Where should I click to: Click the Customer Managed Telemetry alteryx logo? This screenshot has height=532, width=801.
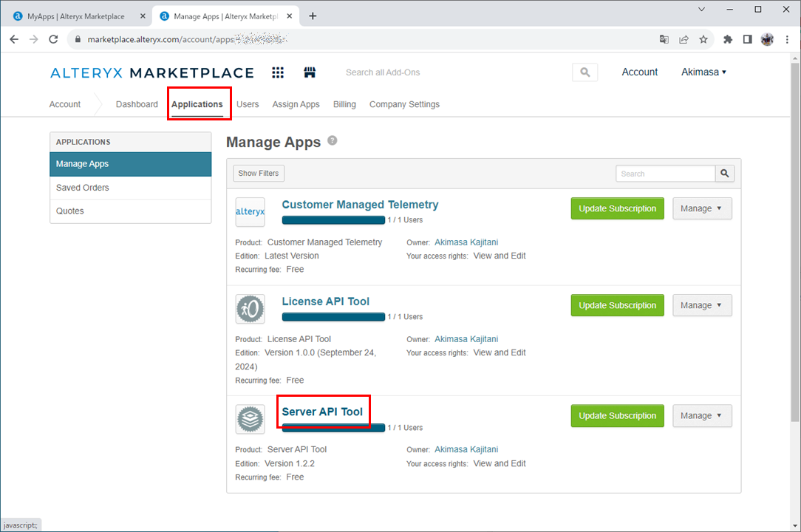[x=250, y=211]
